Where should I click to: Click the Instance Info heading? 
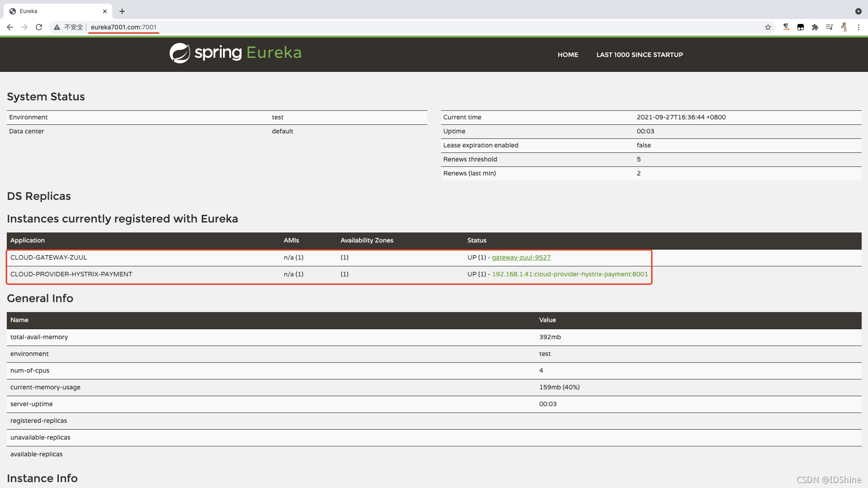(42, 479)
